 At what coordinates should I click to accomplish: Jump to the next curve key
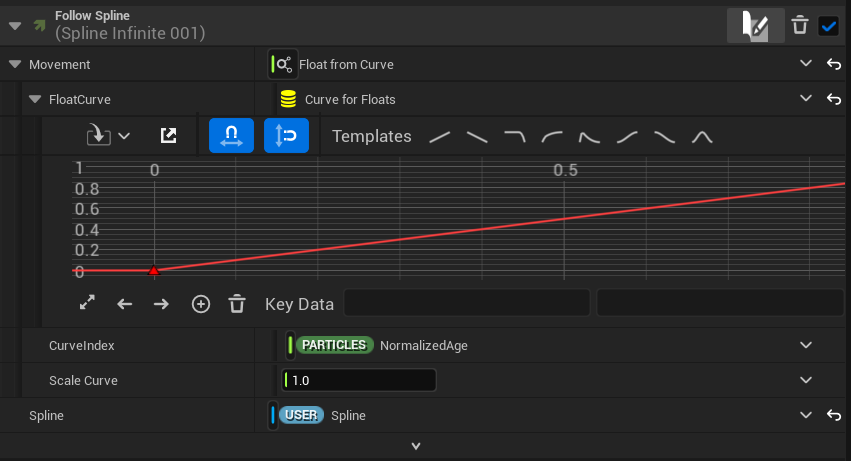[x=161, y=304]
